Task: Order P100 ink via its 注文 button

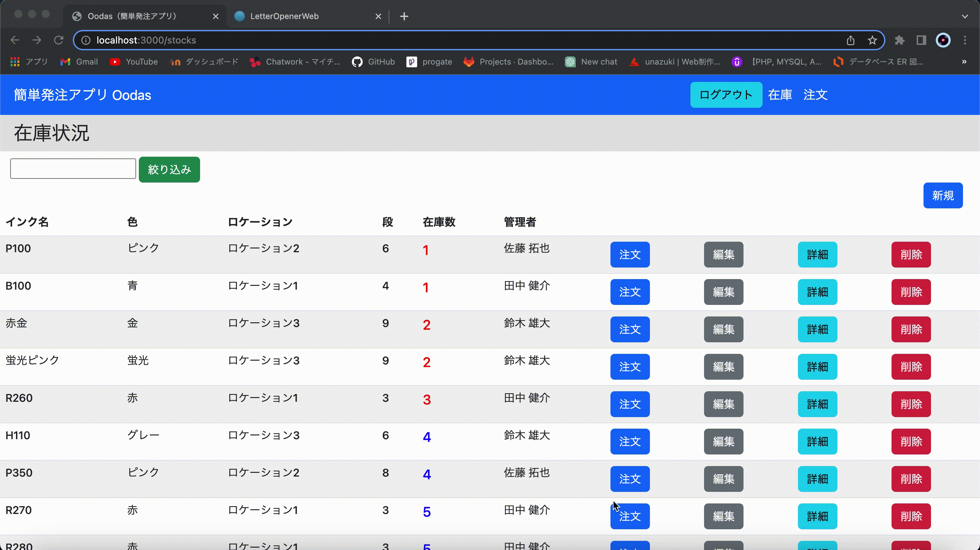Action: coord(630,255)
